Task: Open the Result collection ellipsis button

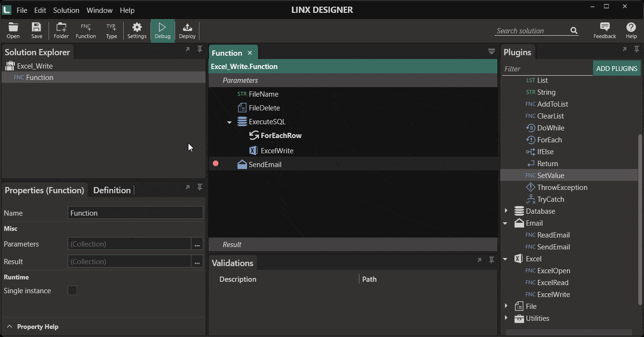Action: [197, 262]
